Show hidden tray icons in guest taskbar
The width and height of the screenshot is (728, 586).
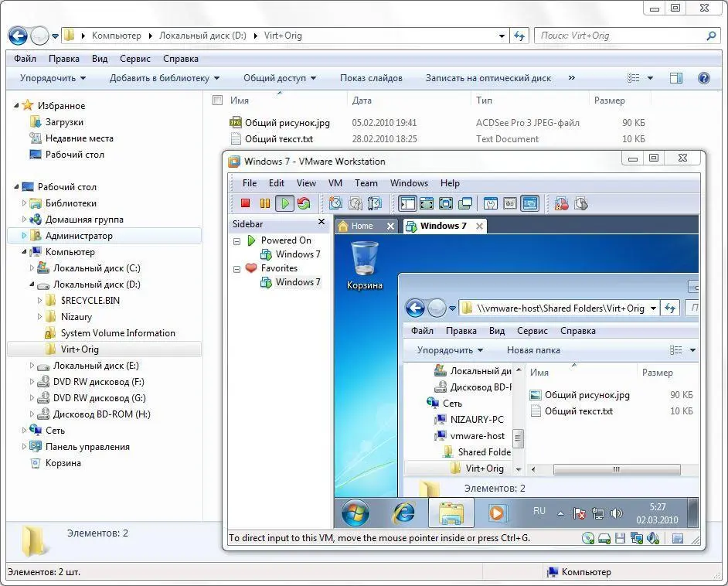pyautogui.click(x=560, y=513)
